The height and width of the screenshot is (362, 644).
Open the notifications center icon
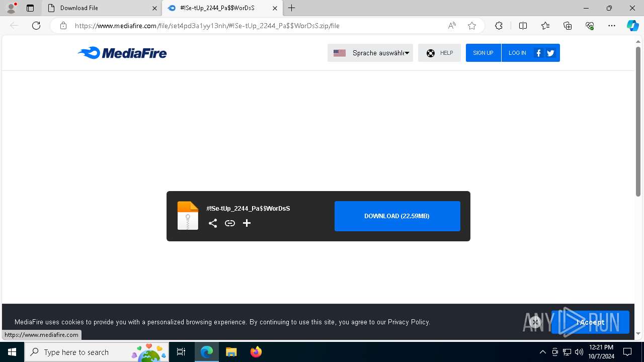pyautogui.click(x=627, y=352)
